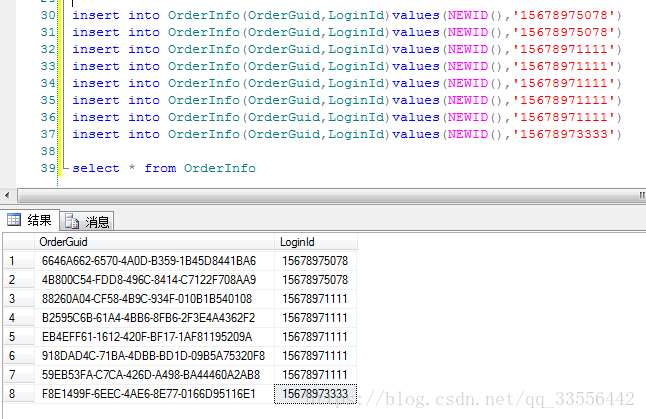Select row header 1 in results grid

tap(19, 261)
